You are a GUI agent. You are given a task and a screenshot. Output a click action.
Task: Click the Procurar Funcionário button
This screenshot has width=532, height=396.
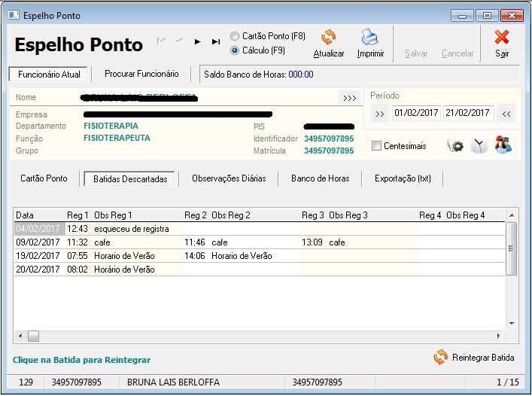tap(141, 74)
